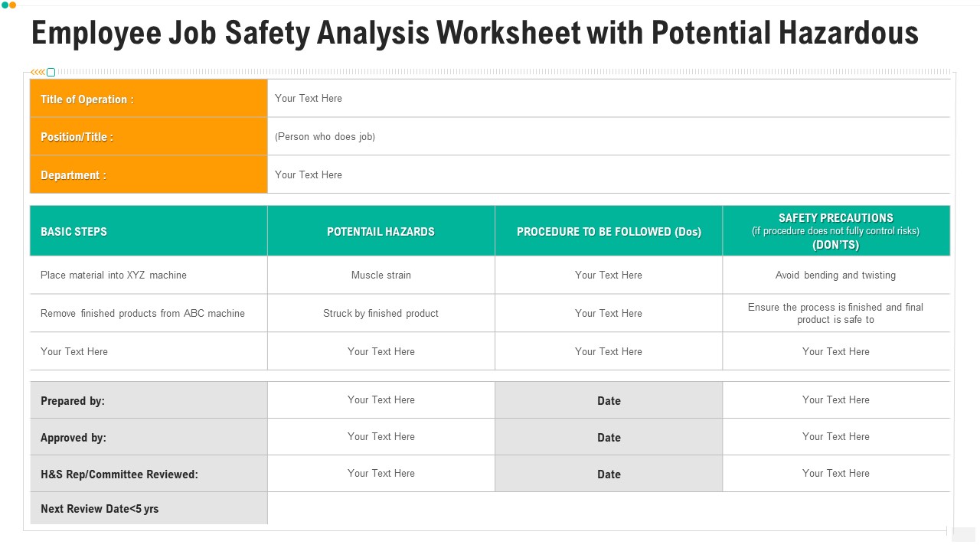
Task: Select 'Avoid bending and twisting' cell
Action: pyautogui.click(x=835, y=275)
